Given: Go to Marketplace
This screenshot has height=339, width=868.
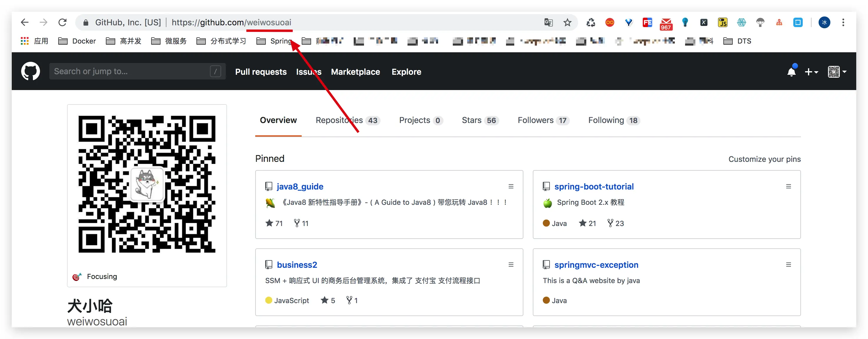Looking at the screenshot, I should point(355,72).
